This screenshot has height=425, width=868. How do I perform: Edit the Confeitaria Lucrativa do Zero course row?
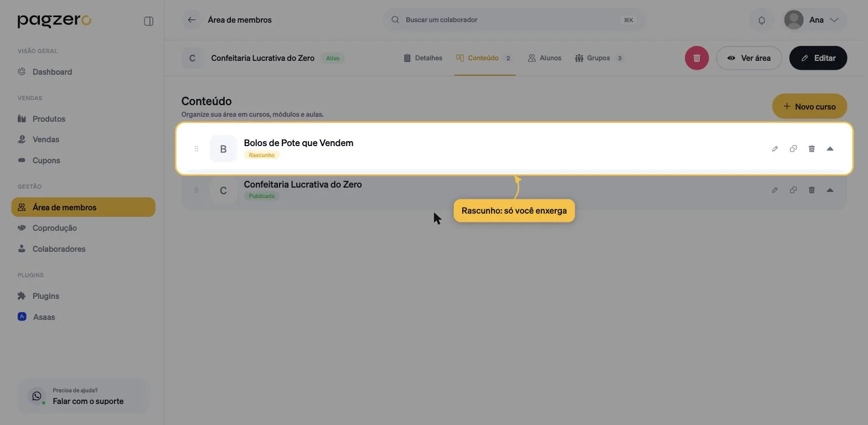coord(775,190)
